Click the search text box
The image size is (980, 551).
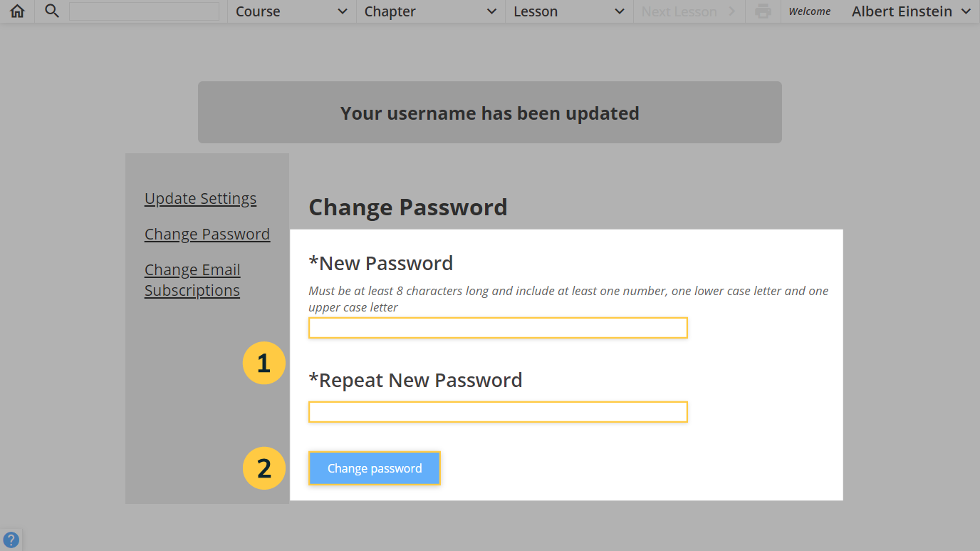144,11
